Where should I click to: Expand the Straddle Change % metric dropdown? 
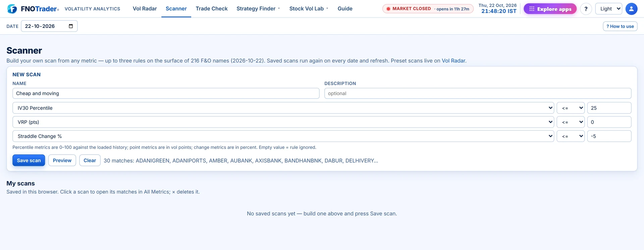(x=283, y=136)
